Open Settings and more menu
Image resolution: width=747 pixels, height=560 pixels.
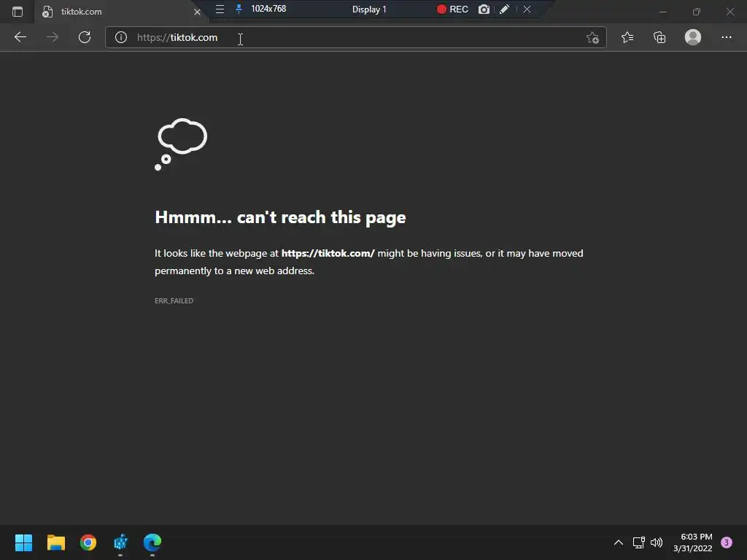coord(726,37)
